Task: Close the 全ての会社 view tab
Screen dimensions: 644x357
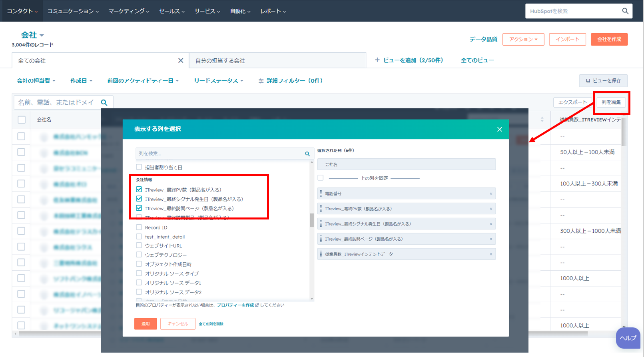Action: tap(181, 60)
